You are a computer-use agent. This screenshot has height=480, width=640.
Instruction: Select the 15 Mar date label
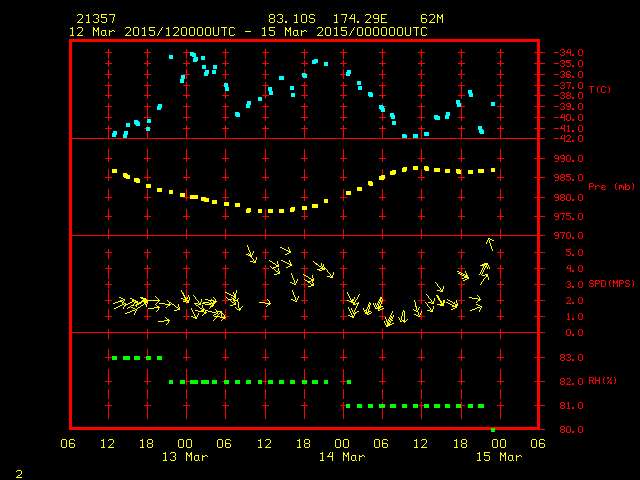point(497,457)
